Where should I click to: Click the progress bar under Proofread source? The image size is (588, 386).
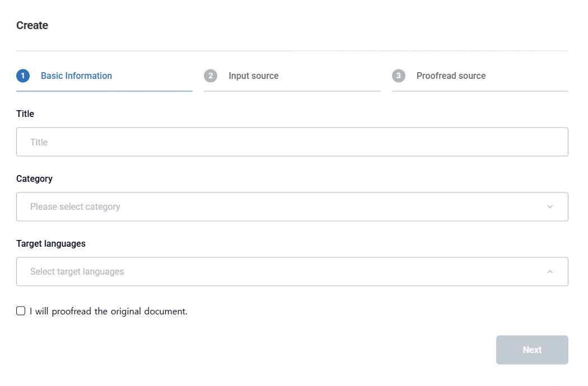point(480,91)
